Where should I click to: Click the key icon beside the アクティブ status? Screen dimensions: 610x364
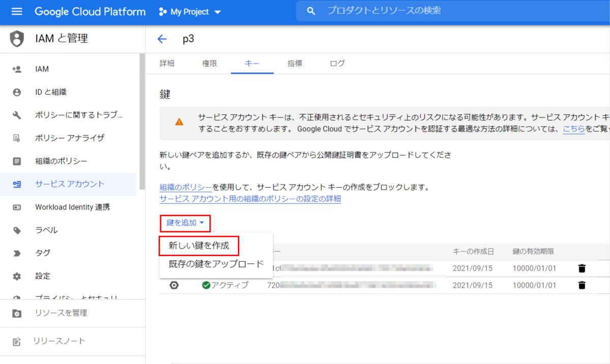(174, 285)
